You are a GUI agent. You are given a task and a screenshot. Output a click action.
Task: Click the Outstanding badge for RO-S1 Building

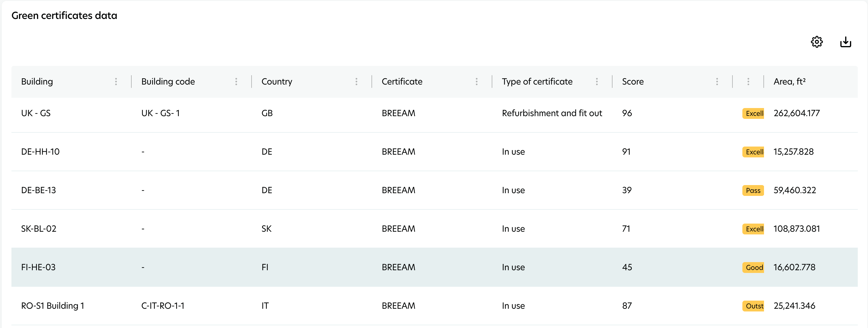[753, 306]
